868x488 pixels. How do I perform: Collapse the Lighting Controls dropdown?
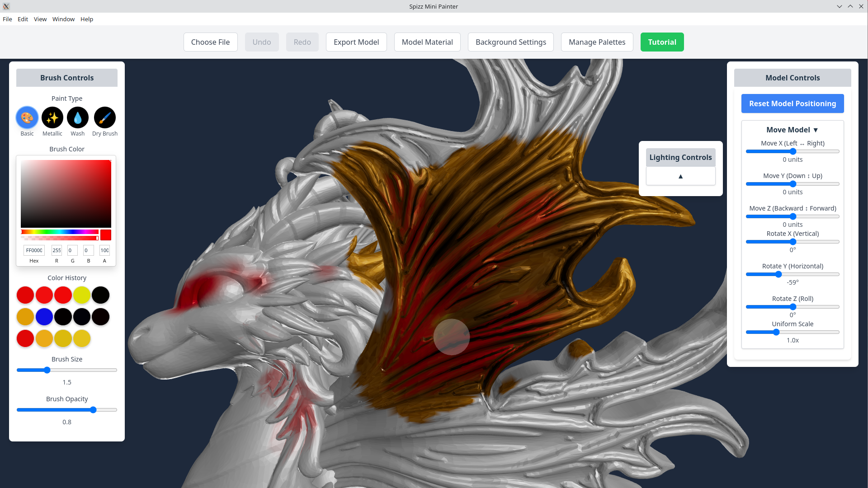(680, 176)
